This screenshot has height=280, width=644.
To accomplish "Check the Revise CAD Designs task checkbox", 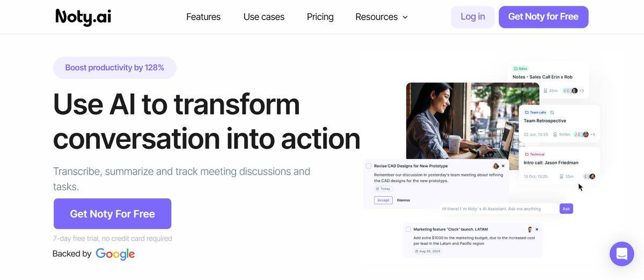I will click(x=368, y=166).
